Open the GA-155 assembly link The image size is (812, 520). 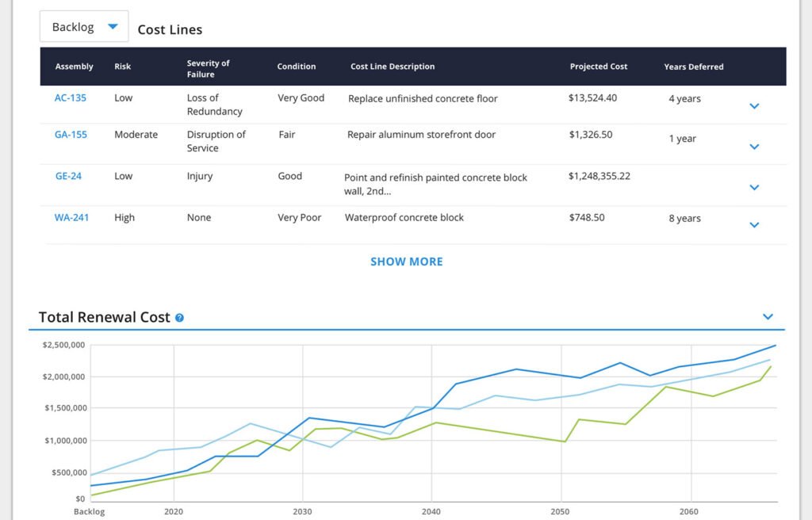[71, 135]
